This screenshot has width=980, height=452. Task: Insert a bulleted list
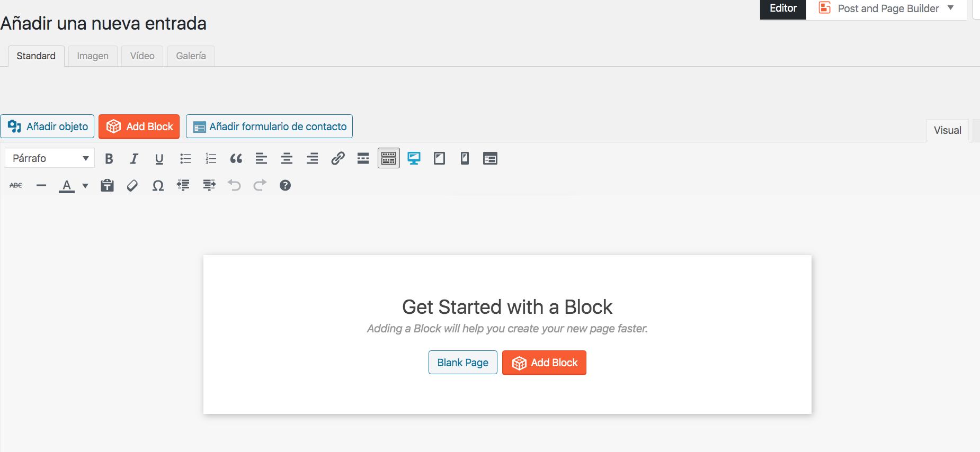click(x=185, y=158)
